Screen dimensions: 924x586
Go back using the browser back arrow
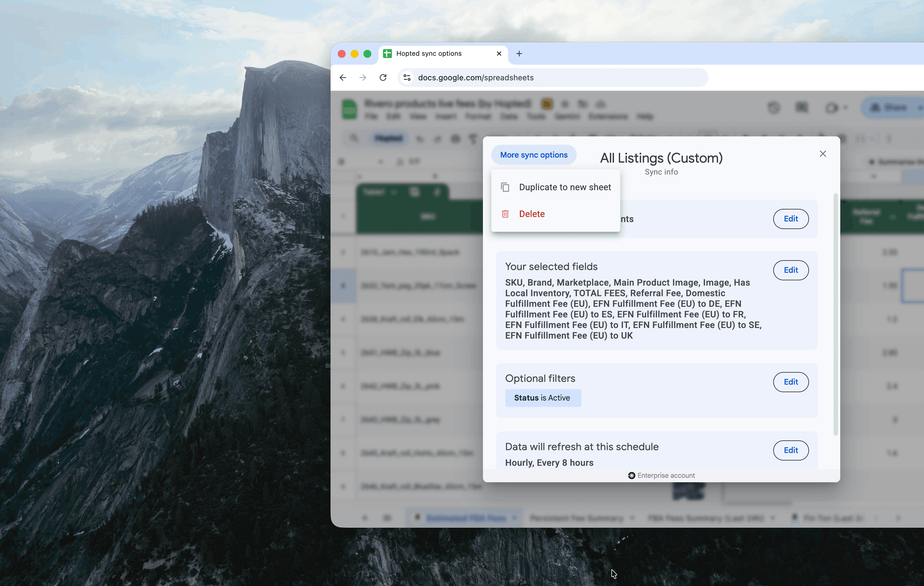tap(343, 78)
